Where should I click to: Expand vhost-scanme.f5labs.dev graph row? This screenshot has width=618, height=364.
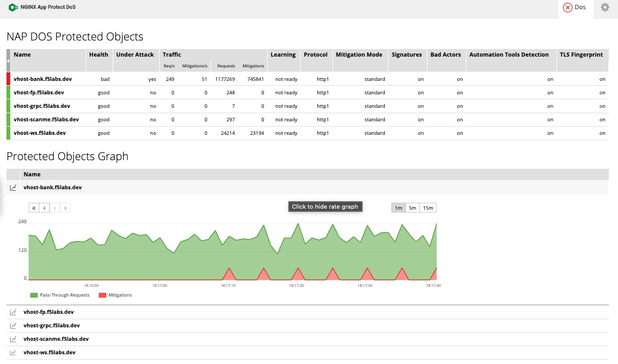308,339
